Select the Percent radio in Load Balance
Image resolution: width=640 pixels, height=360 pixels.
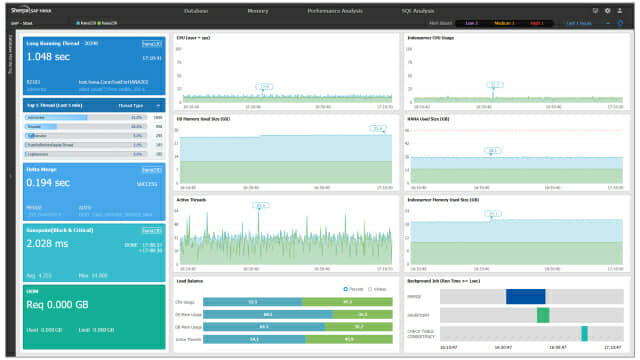click(x=346, y=289)
